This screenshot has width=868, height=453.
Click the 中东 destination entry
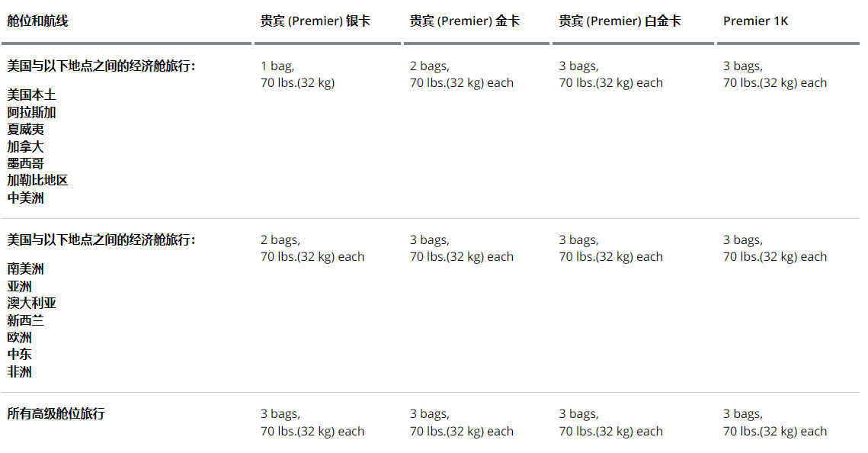pyautogui.click(x=20, y=355)
